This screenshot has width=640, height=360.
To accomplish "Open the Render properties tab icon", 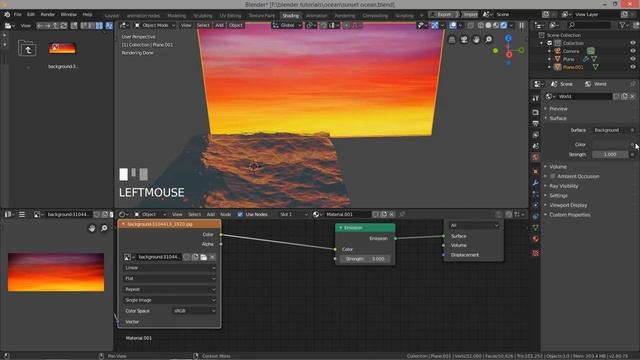I will [536, 112].
